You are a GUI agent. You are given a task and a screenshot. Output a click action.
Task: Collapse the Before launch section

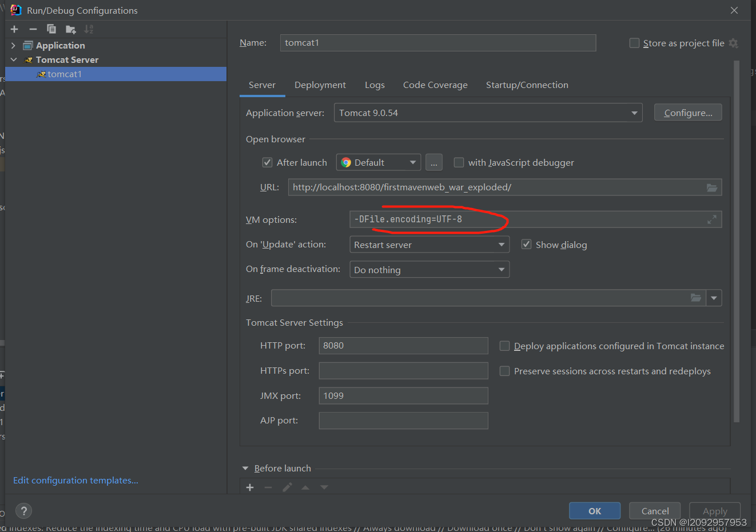point(245,469)
